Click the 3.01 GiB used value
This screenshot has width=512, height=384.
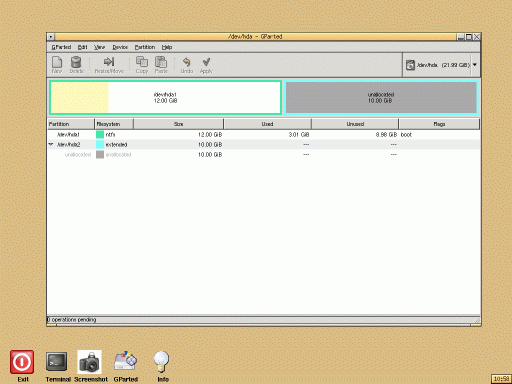299,135
